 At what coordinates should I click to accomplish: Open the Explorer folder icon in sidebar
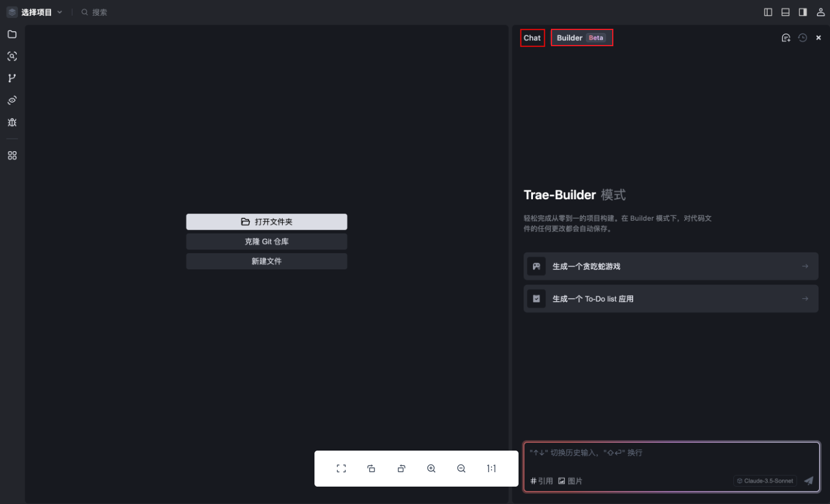[12, 34]
